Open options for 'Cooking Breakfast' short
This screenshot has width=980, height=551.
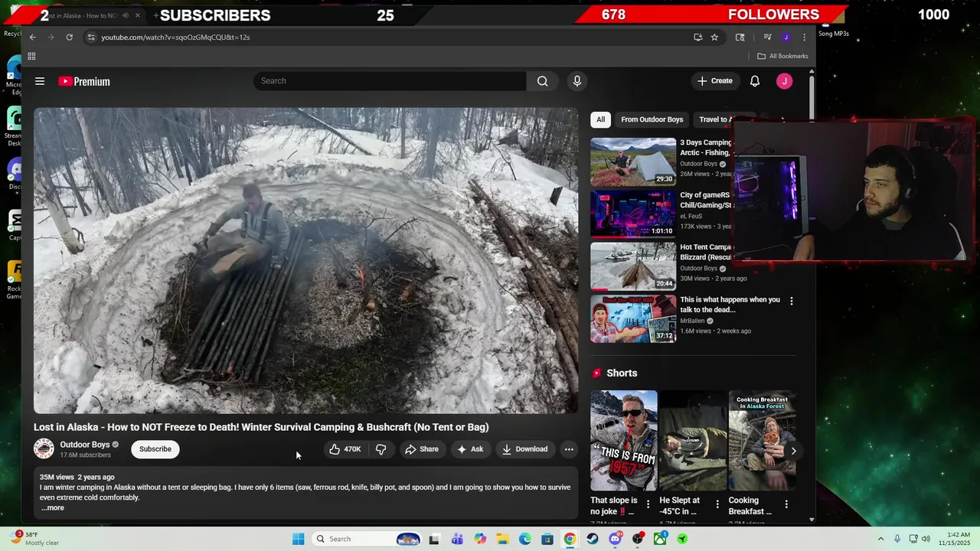786,504
